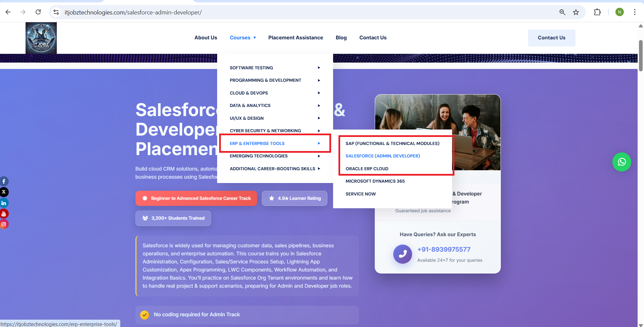Bookmark this page with the star icon
Screen dimensions: 644x327
pos(576,12)
